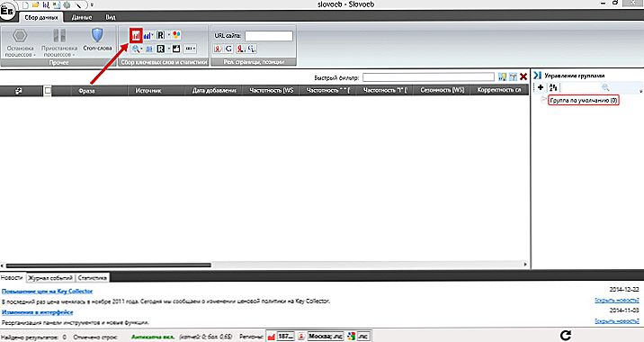Switch to the Данные ribbon tab
Screen dimensions: 644x342
(x=81, y=17)
